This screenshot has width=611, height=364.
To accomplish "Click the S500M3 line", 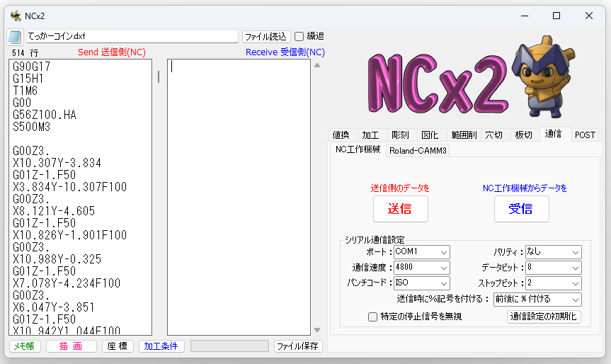I will (32, 127).
